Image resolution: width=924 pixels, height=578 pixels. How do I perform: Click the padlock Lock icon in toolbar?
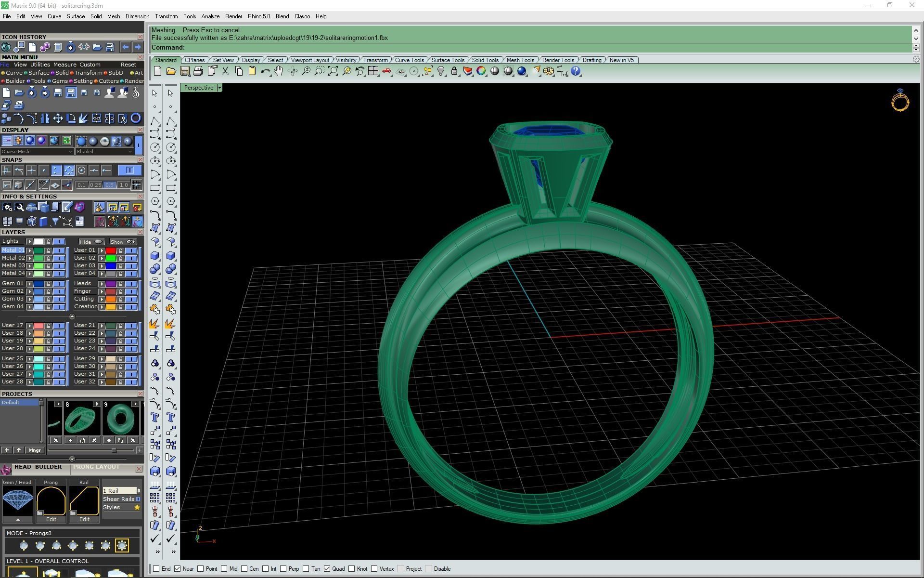454,71
